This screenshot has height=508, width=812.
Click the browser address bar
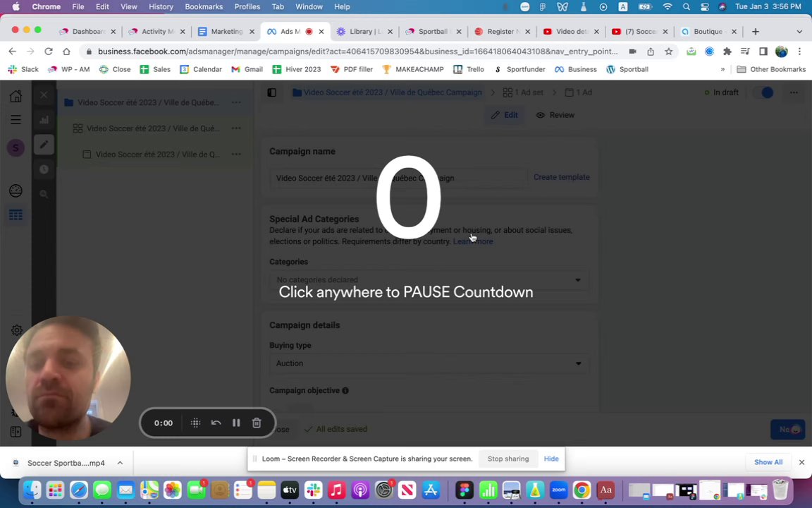pos(357,52)
